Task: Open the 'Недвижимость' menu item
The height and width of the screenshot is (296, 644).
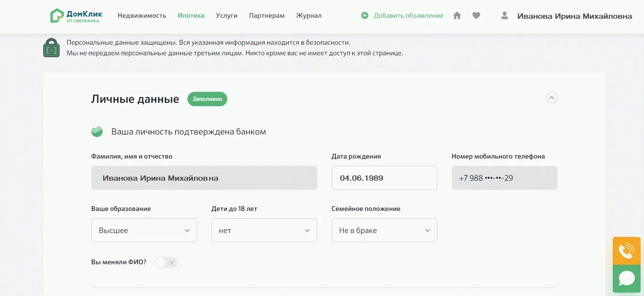Action: 142,16
